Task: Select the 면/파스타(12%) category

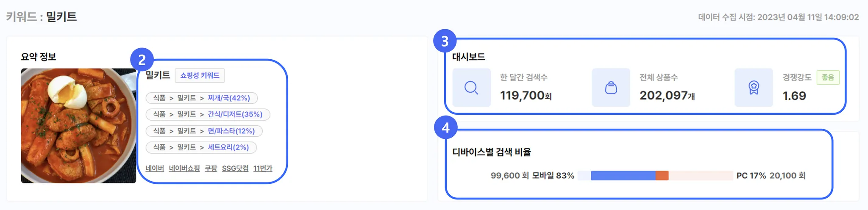Action: click(231, 131)
